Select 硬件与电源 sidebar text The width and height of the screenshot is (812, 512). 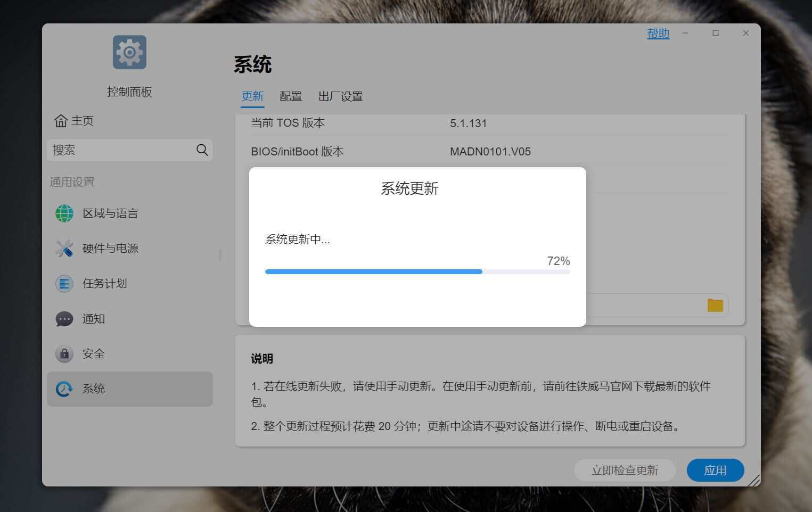(x=110, y=249)
